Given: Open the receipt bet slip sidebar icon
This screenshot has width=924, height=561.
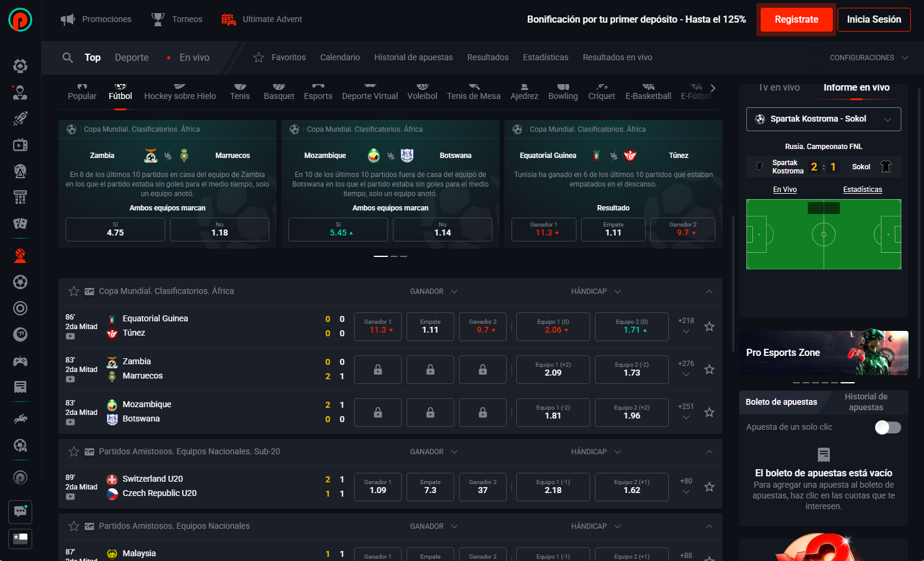Looking at the screenshot, I should coord(20,387).
